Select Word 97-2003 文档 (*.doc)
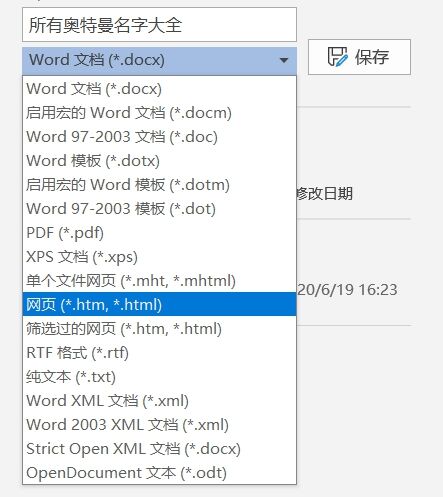This screenshot has height=497, width=443. 159,137
